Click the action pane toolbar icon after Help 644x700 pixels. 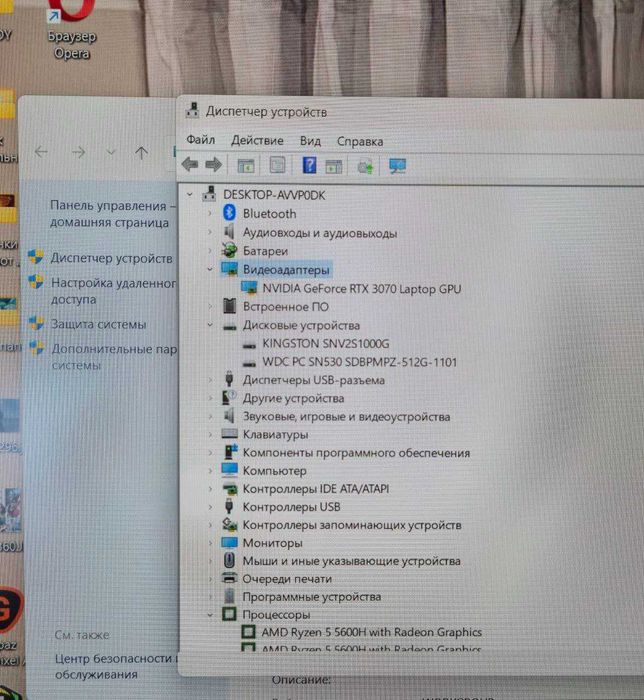point(333,166)
